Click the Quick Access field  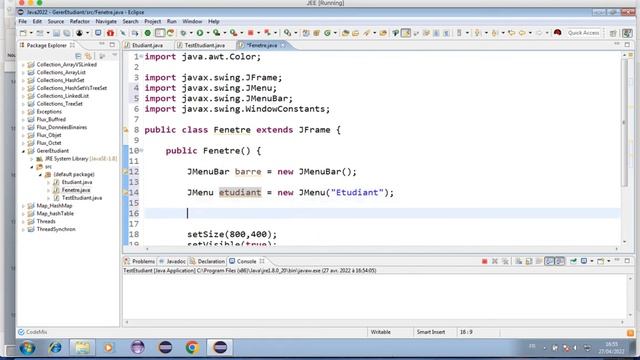584,33
